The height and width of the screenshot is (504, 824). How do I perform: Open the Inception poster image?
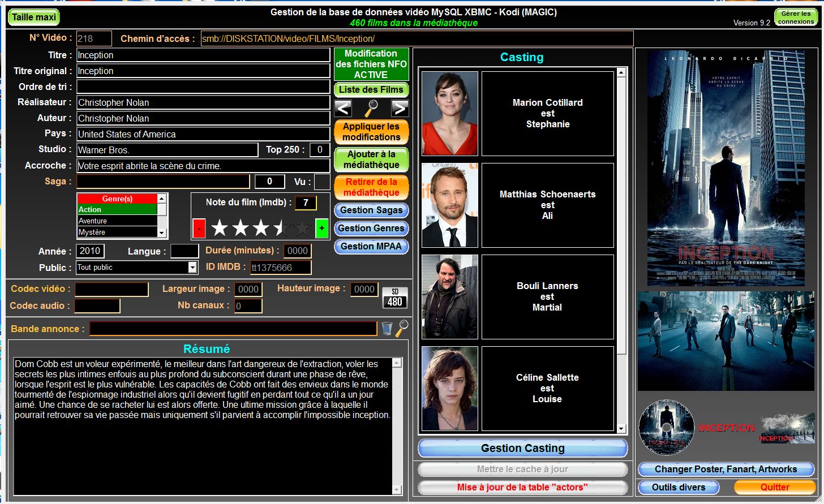pos(726,168)
